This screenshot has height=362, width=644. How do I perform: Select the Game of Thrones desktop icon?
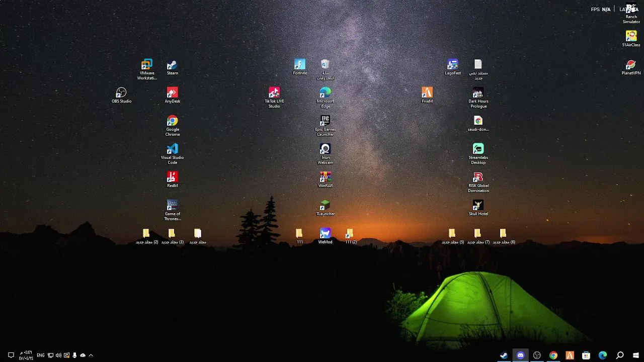pyautogui.click(x=172, y=210)
